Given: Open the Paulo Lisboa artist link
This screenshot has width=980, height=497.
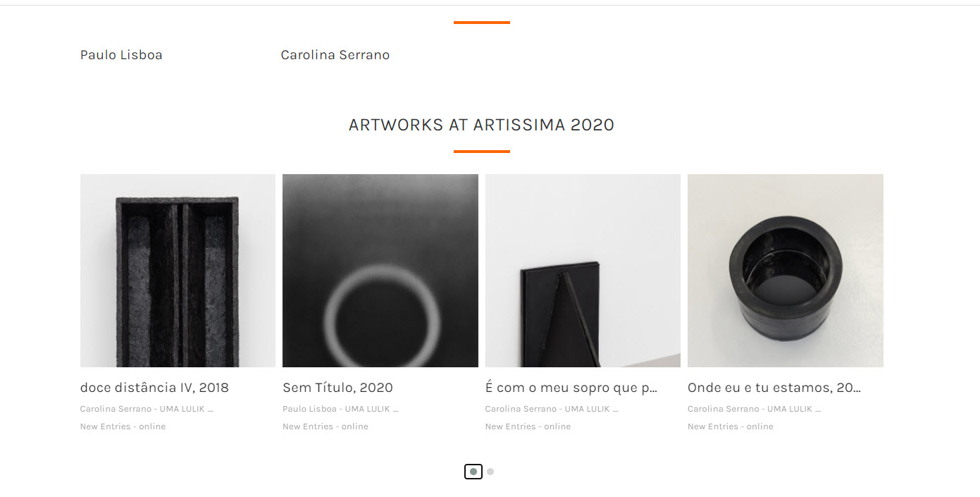Looking at the screenshot, I should pos(121,55).
